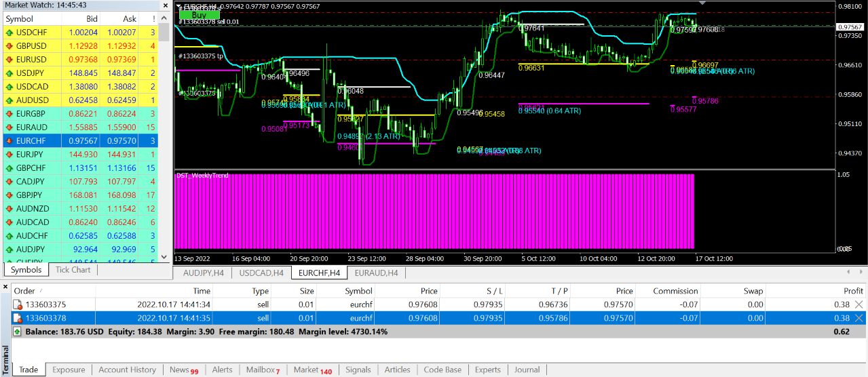Open the USDCAD,H4 chart tab

261,273
